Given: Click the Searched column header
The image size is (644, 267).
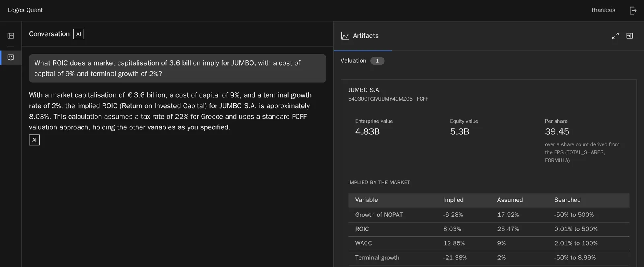Looking at the screenshot, I should click(x=568, y=200).
